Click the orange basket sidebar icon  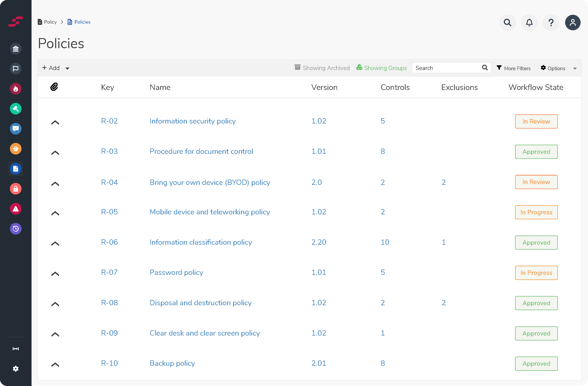[x=16, y=149]
